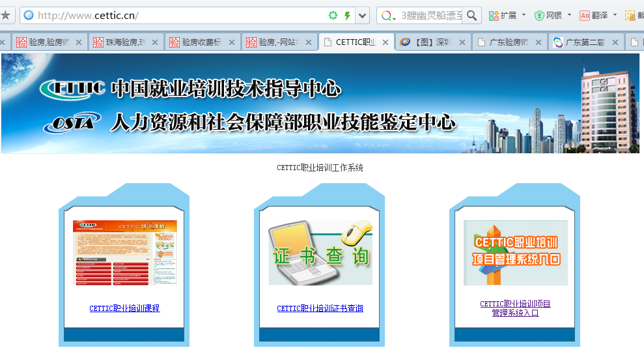
Task: Click the magnifier search button
Action: point(472,16)
